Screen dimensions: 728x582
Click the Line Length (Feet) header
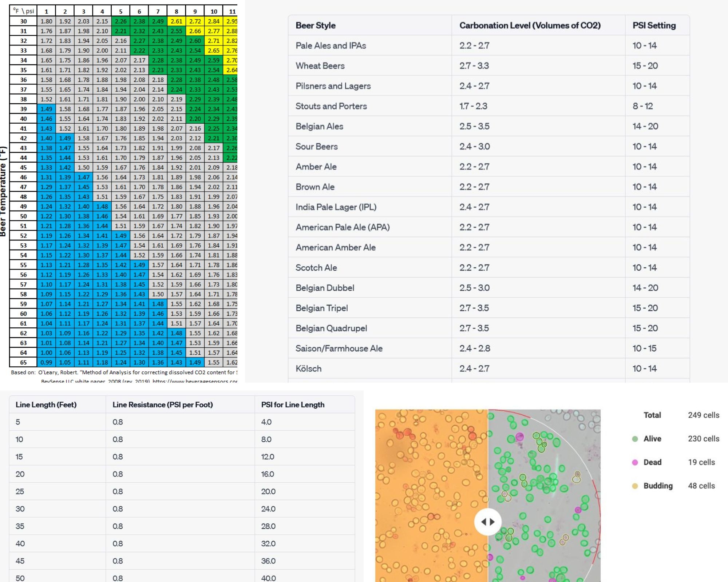[x=46, y=404]
